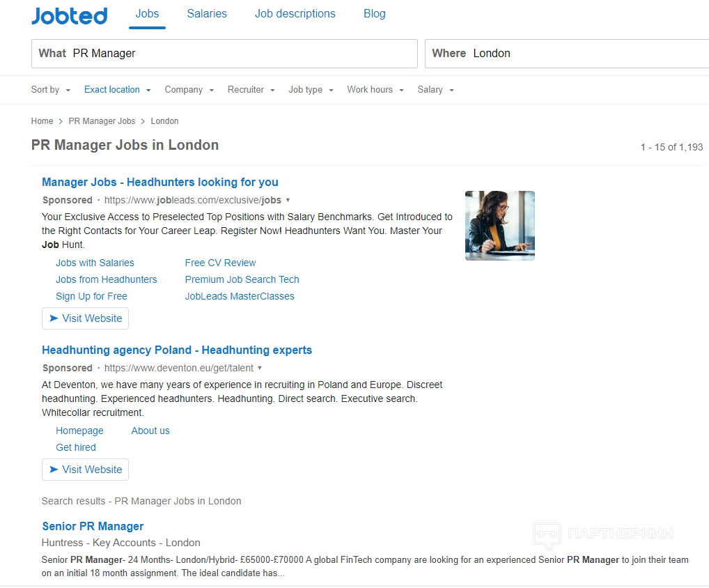This screenshot has width=709, height=588.
Task: Go to the Blog tab
Action: click(x=374, y=14)
